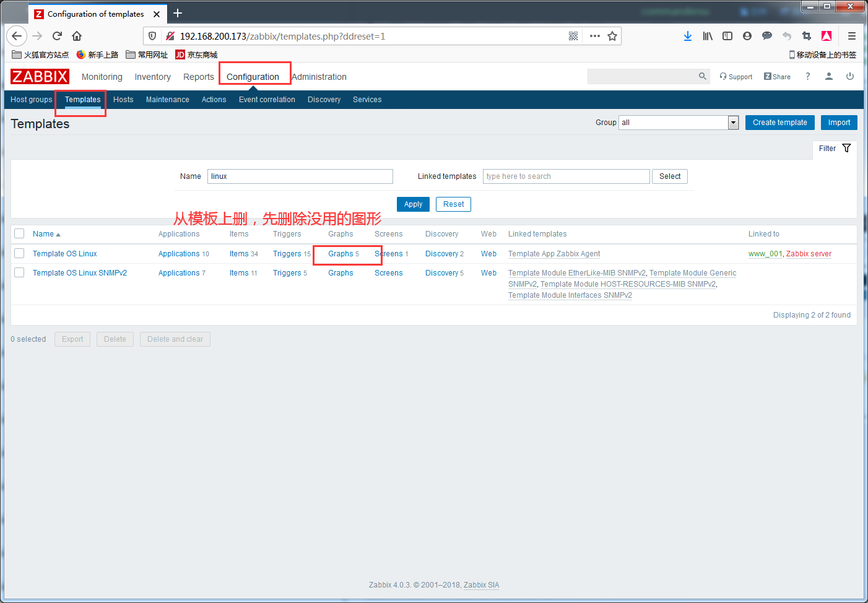Open the Maintenance submenu
This screenshot has height=603, width=868.
[168, 100]
